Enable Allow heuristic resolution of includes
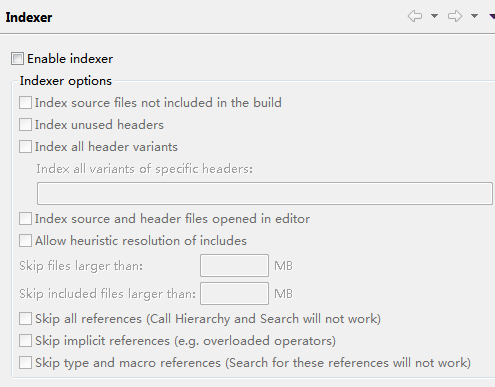495x387 pixels. (25, 241)
